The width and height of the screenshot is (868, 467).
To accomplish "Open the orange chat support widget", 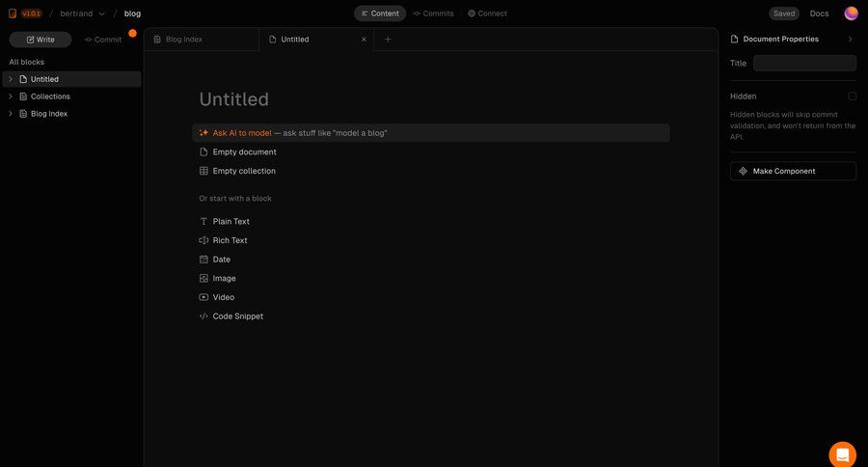I will (x=843, y=454).
